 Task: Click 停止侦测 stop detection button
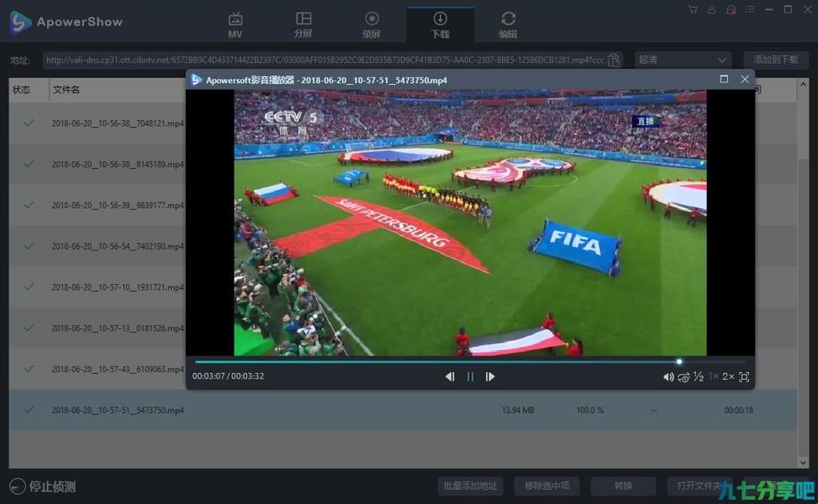(43, 486)
